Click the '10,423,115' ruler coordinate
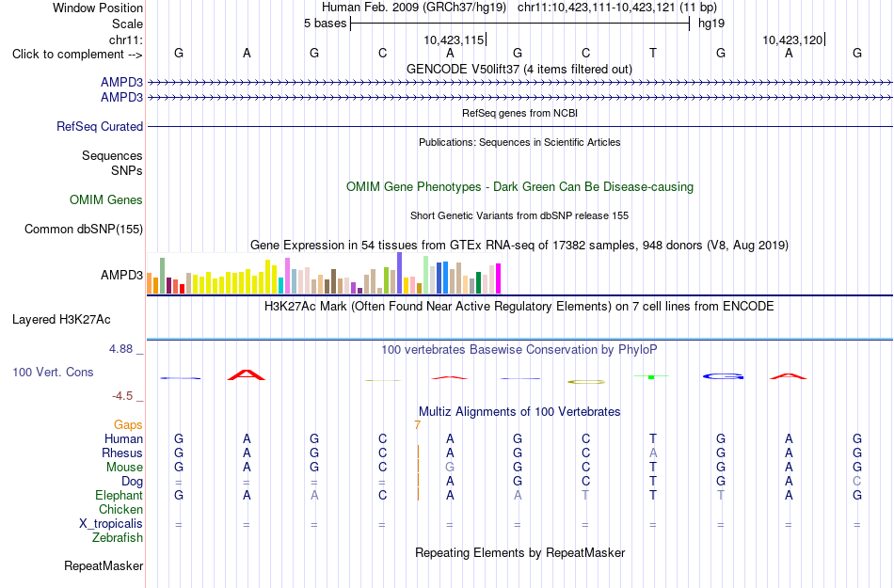Viewport: 894px width, 588px height. pos(454,40)
